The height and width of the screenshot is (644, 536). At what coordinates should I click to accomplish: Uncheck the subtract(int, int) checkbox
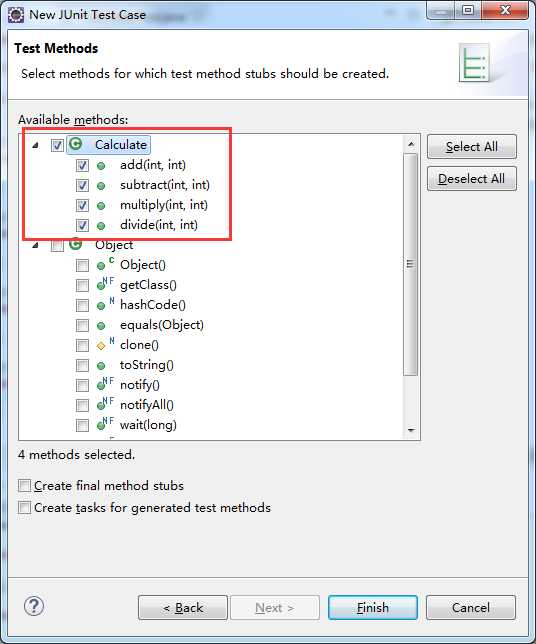click(x=82, y=185)
